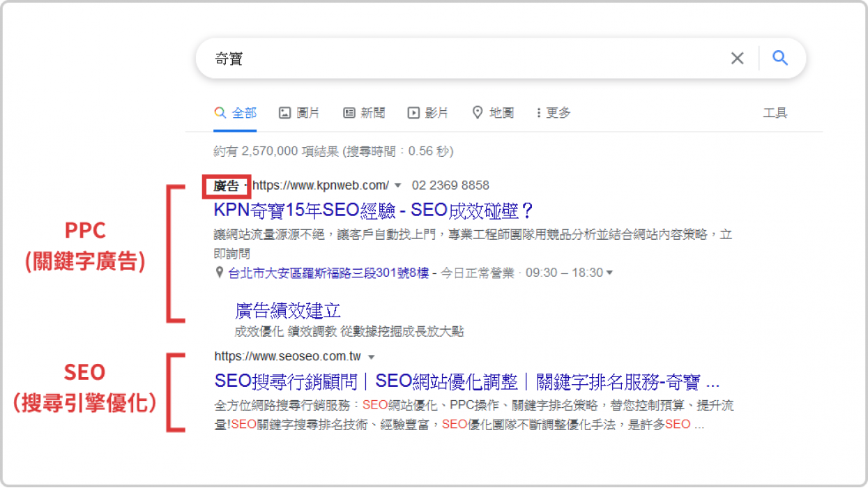Open the 廣告績效建立 sitelink
The height and width of the screenshot is (488, 868).
point(288,310)
